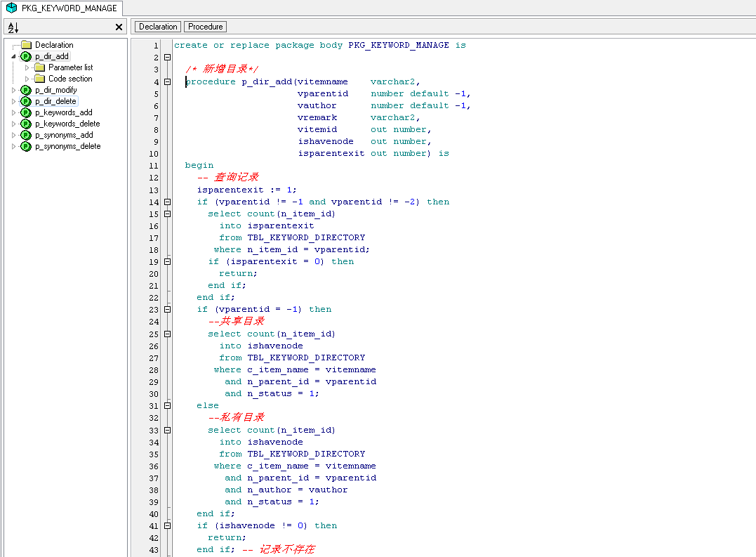
Task: Click 'else' keyword on line 31
Action: coord(208,405)
